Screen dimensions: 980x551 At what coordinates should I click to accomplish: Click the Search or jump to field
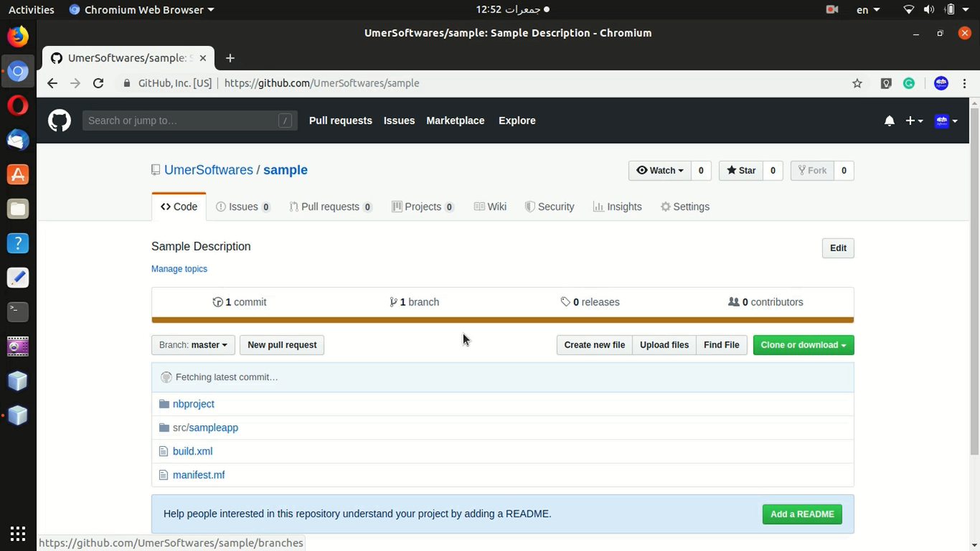click(189, 121)
